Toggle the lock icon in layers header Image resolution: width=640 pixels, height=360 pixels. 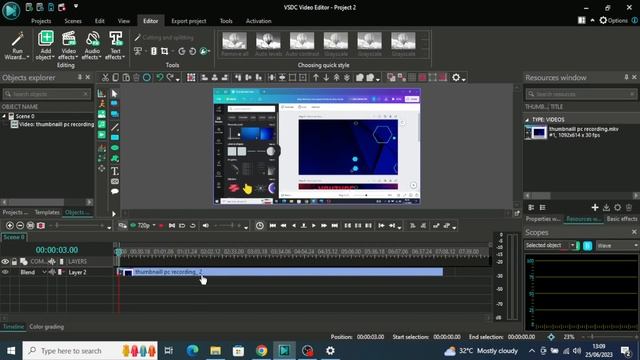point(14,262)
